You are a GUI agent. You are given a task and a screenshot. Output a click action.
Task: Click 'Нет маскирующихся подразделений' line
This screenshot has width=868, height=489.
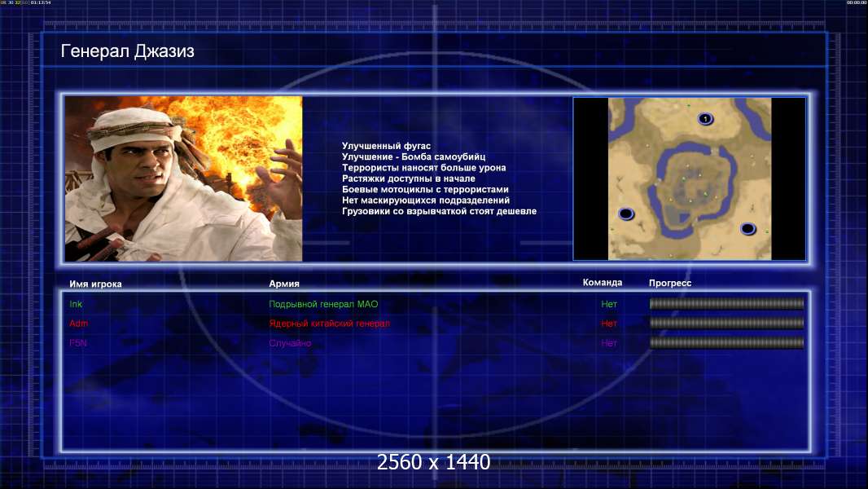click(x=426, y=200)
